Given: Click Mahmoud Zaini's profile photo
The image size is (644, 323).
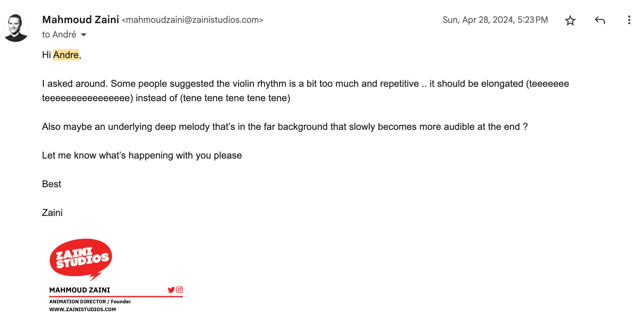Looking at the screenshot, I should tap(15, 28).
